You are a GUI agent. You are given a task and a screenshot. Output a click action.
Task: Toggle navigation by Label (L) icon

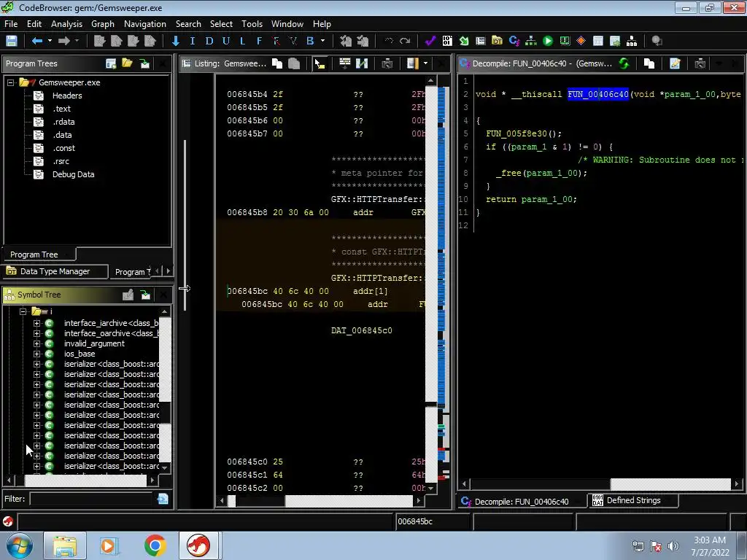click(242, 41)
